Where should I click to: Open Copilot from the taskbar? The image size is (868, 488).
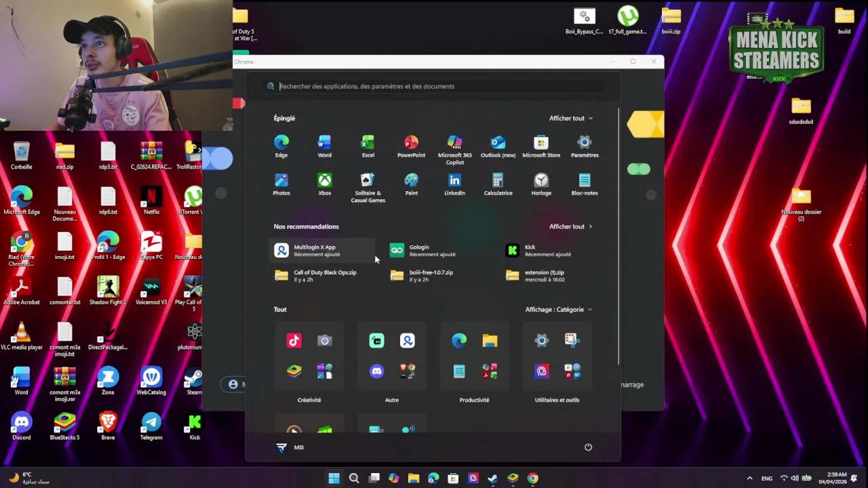coord(394,479)
